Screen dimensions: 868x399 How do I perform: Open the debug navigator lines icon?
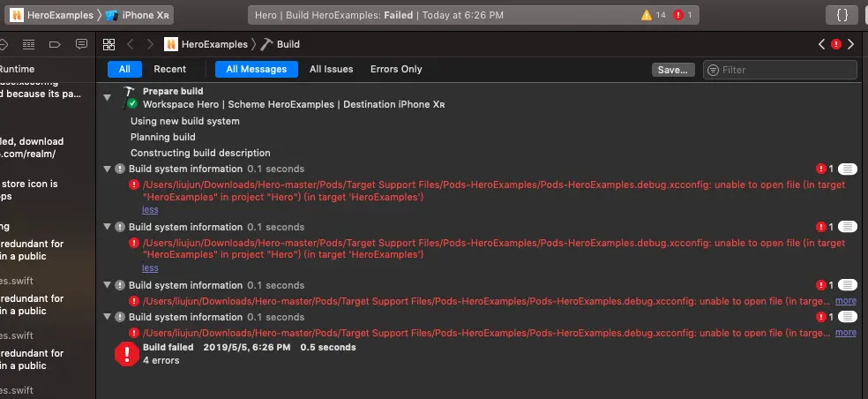[28, 44]
